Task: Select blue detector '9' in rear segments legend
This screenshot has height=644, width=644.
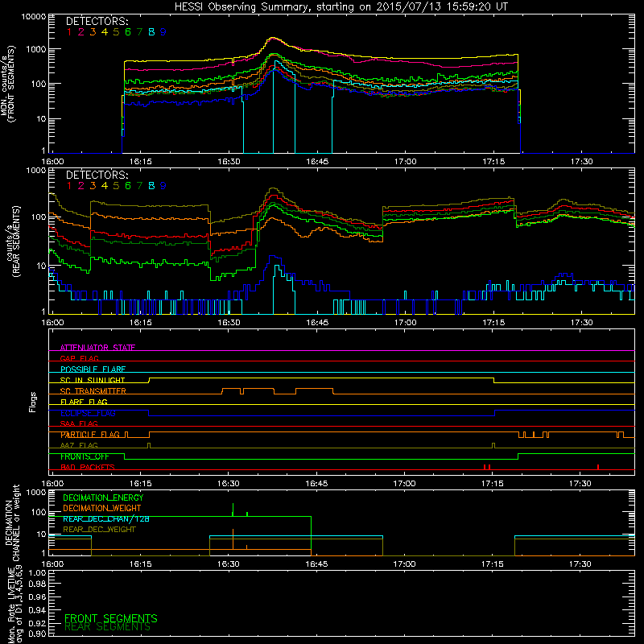Action: click(163, 186)
